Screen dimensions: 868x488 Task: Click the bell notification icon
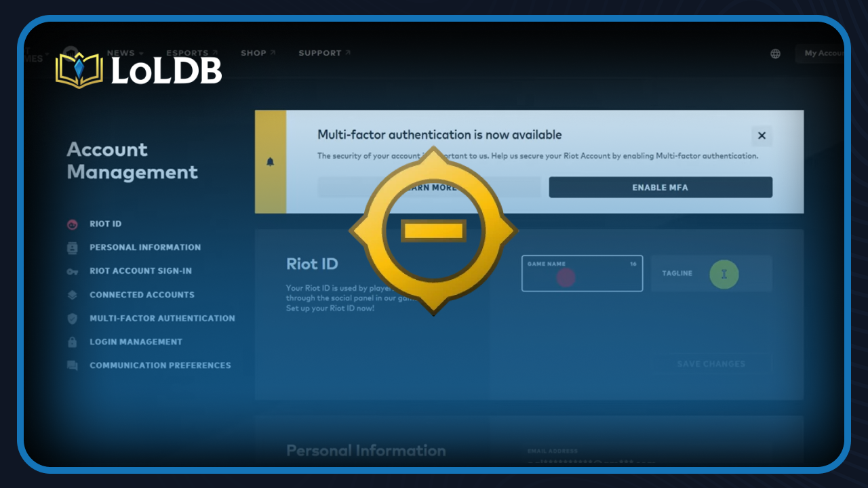pos(271,162)
